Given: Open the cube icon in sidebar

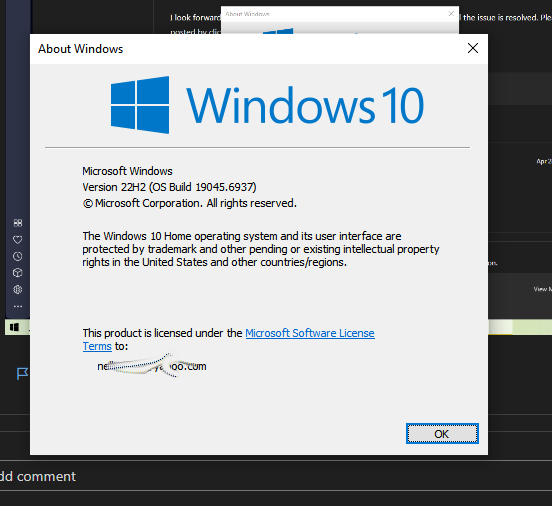Looking at the screenshot, I should coord(18,273).
